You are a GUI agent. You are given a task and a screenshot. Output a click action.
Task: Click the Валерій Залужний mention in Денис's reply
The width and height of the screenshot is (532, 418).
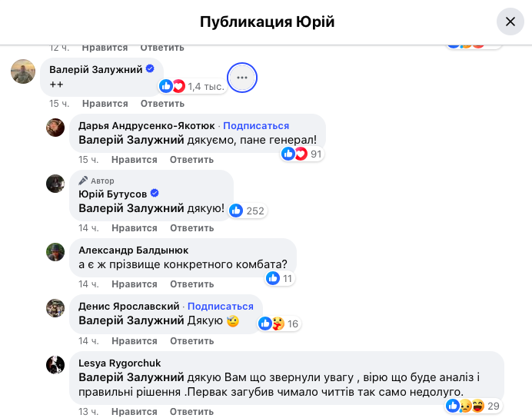[131, 320]
